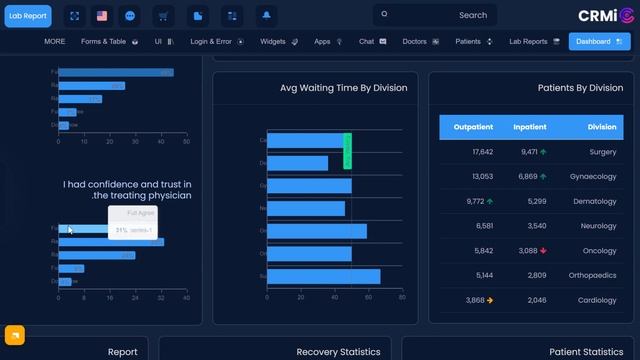Click the orange floating button at bottom left
Screen dimensions: 640x360
pos(15,335)
